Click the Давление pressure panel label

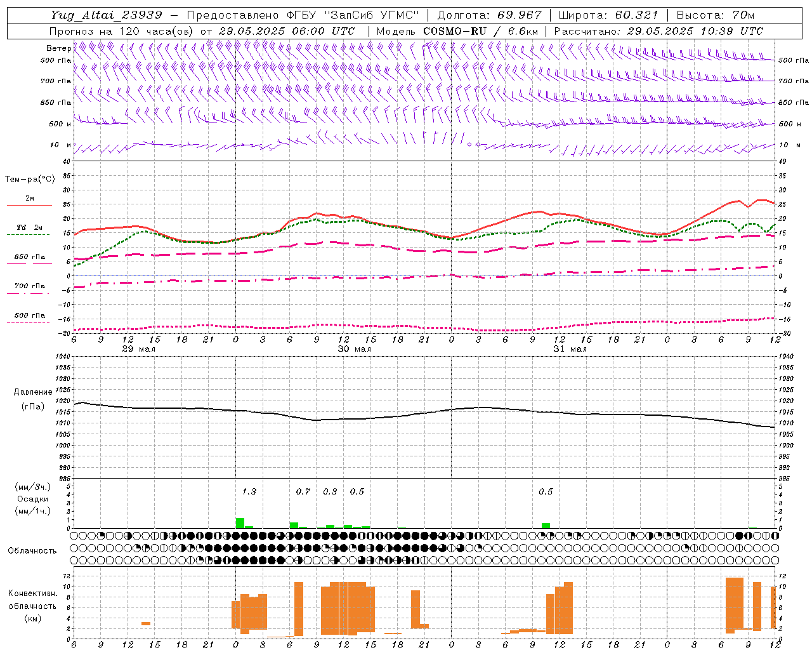[32, 392]
